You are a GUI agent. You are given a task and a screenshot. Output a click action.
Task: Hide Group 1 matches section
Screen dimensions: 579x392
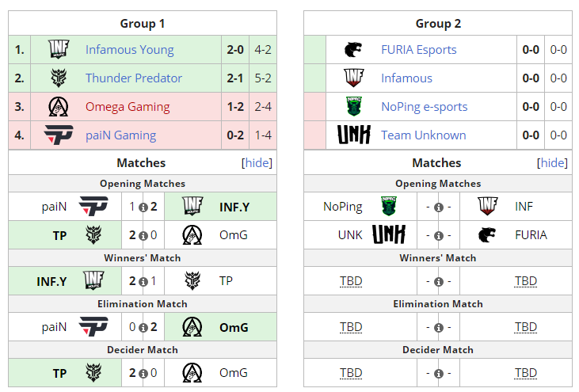click(257, 163)
